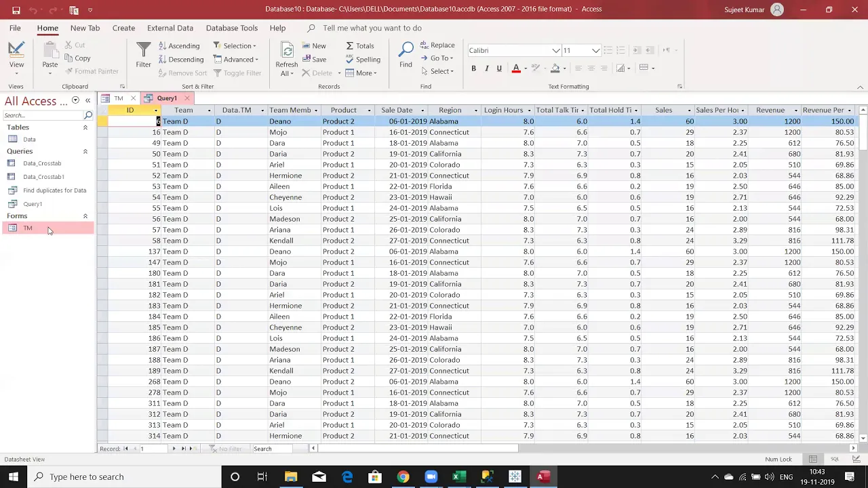
Task: Open the font name dropdown
Action: click(556, 50)
